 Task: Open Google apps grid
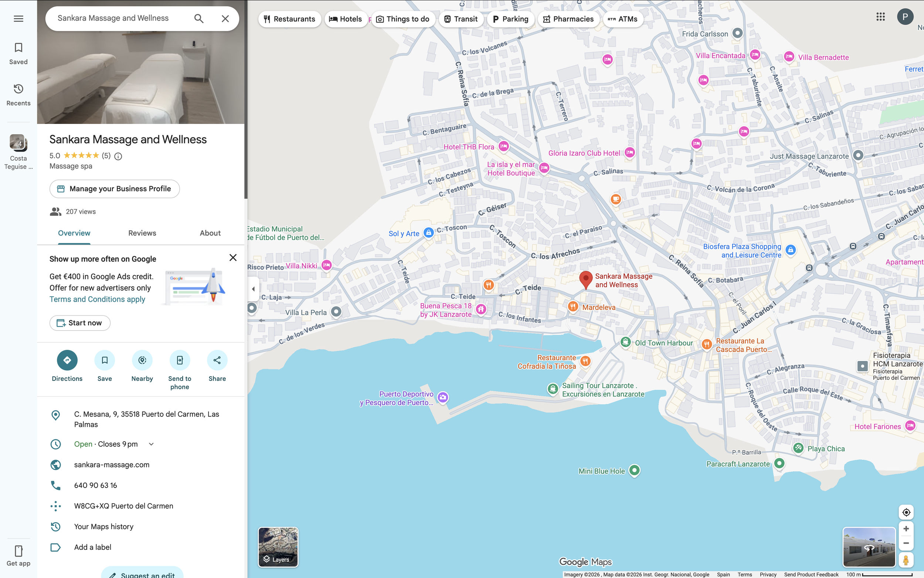click(880, 17)
